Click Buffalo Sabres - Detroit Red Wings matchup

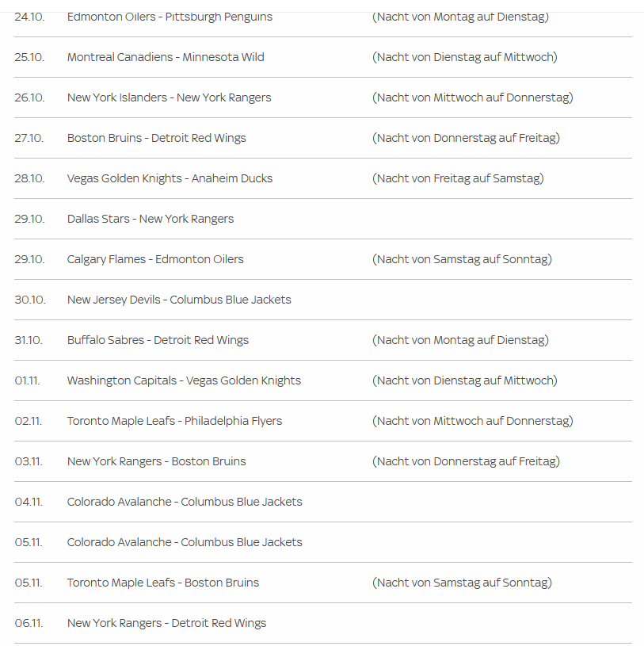click(x=158, y=340)
